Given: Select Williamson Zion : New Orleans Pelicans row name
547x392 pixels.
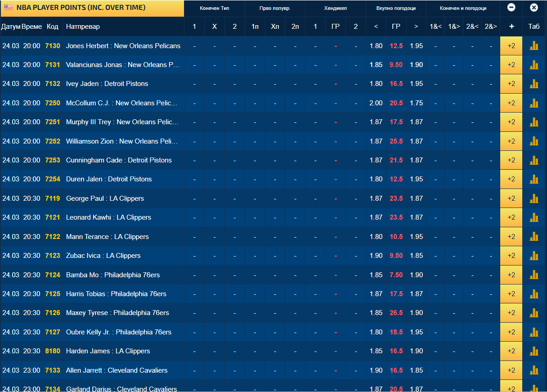Looking at the screenshot, I should click(x=122, y=141).
